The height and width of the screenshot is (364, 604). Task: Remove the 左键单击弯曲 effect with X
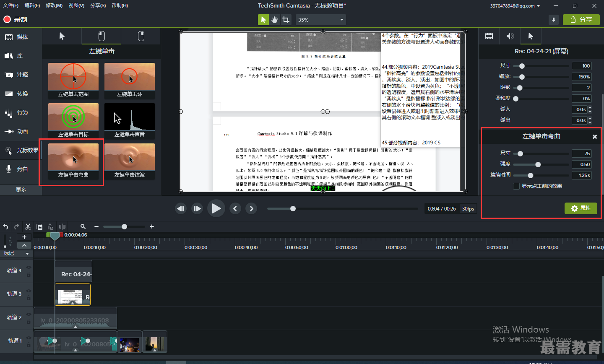coord(595,137)
